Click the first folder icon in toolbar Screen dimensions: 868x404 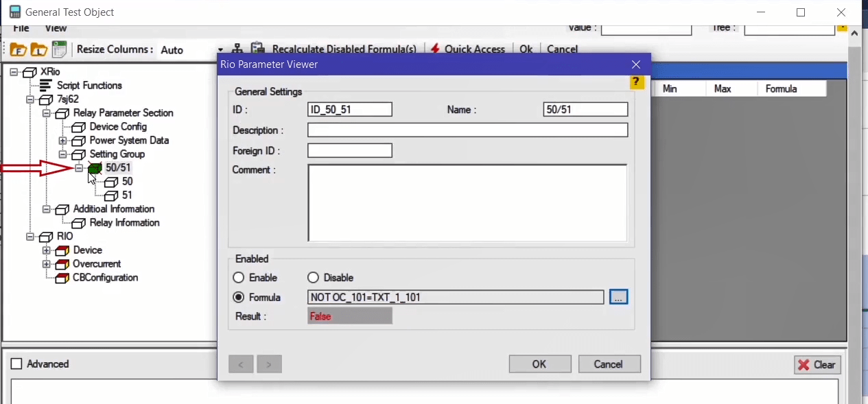pos(18,49)
